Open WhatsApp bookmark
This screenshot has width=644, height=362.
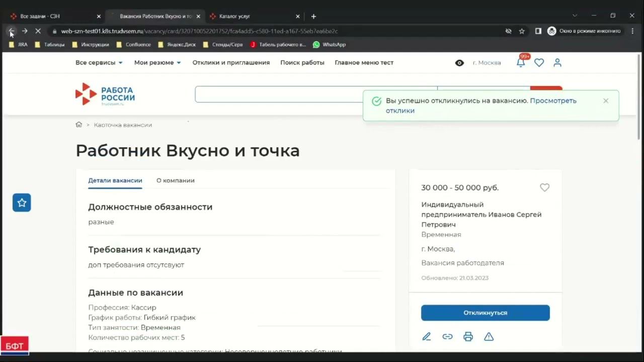click(x=330, y=45)
